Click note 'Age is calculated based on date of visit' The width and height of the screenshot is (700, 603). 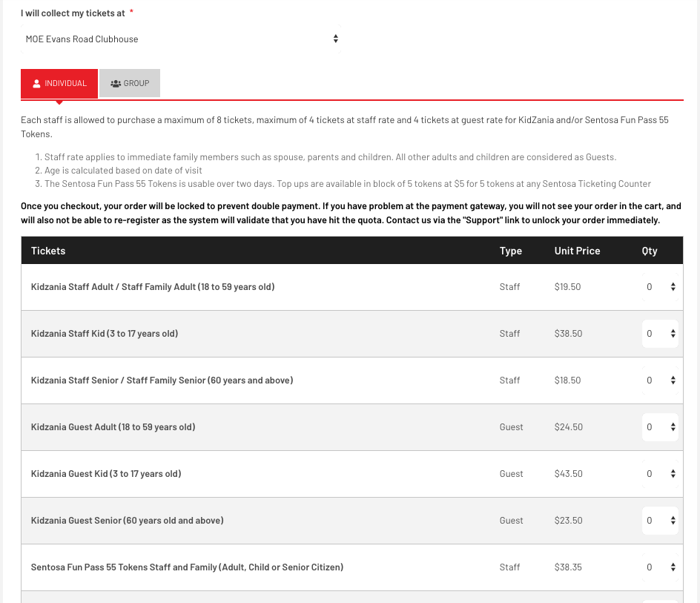(x=123, y=171)
